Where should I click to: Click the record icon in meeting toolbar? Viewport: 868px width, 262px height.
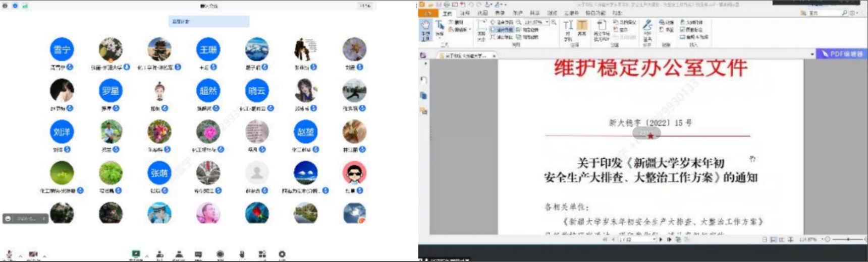pos(220,254)
